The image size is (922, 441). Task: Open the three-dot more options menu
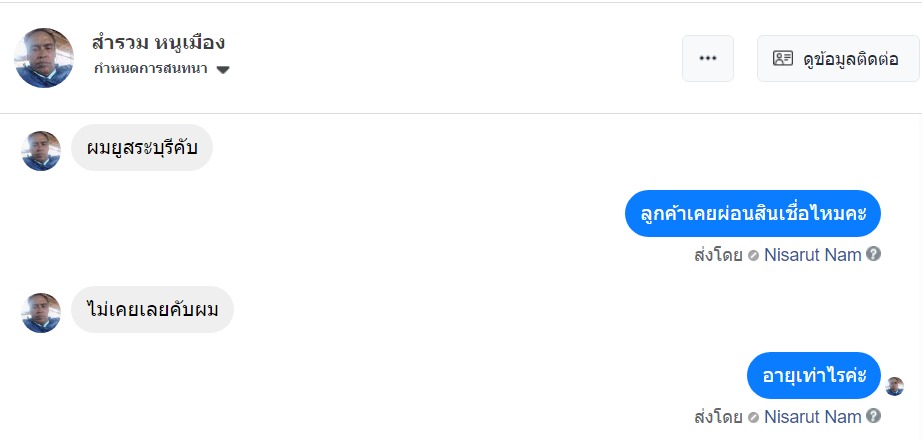(708, 58)
